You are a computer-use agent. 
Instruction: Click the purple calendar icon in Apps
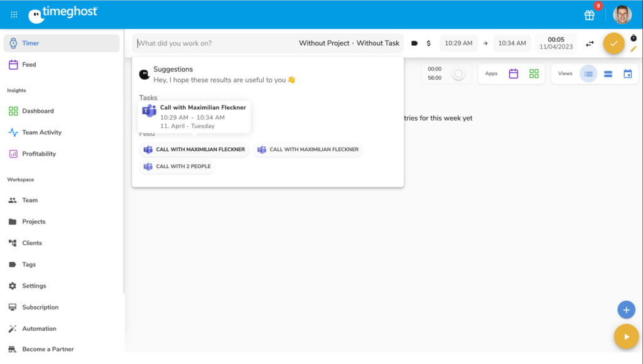[514, 73]
